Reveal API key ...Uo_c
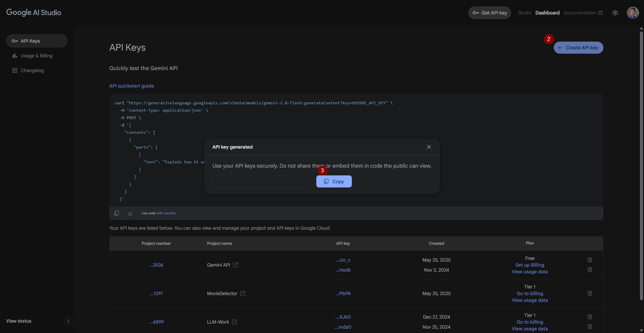 pyautogui.click(x=343, y=260)
